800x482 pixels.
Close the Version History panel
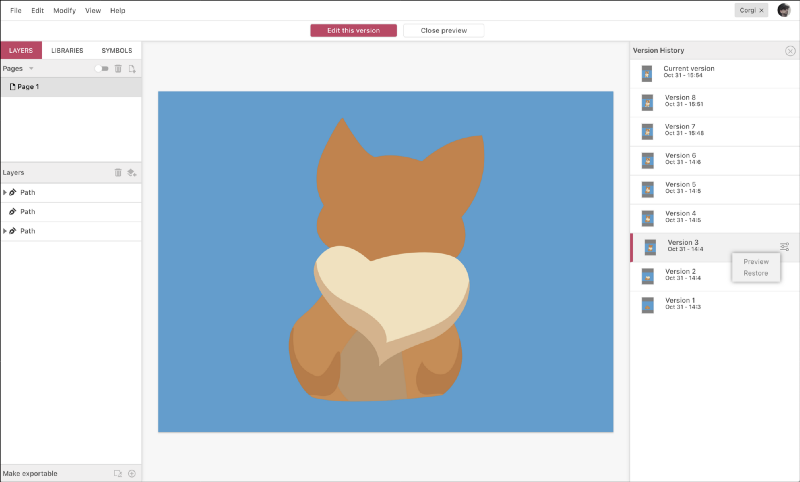pos(790,50)
